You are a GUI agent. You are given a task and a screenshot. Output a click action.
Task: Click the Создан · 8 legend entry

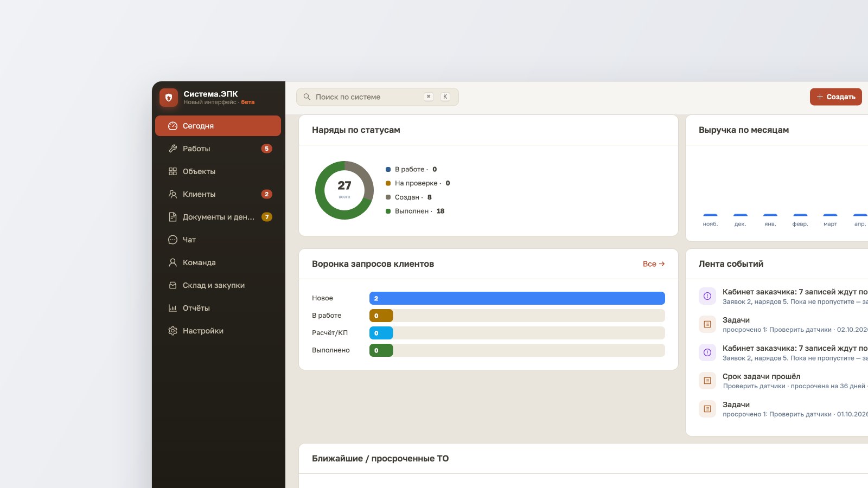pos(409,197)
